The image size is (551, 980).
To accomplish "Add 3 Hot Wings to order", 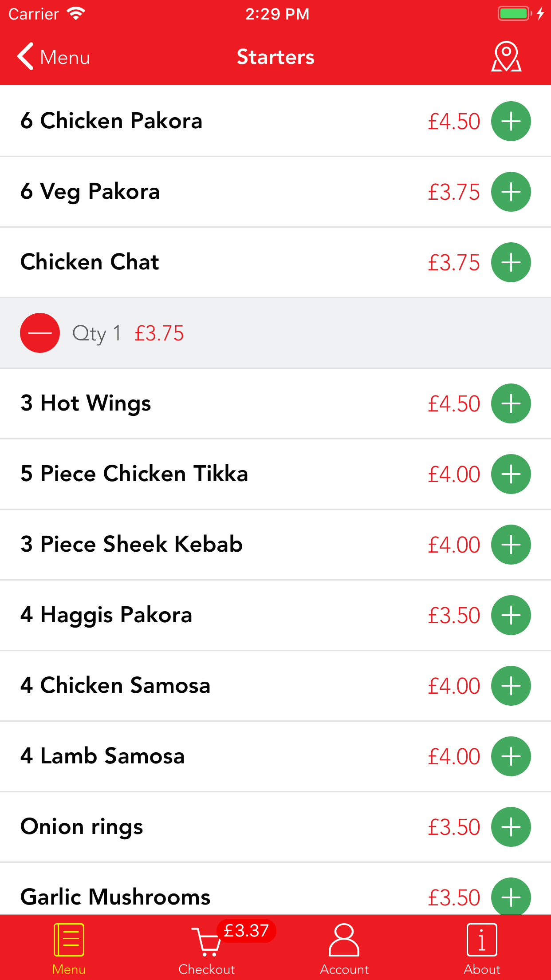I will click(x=511, y=403).
